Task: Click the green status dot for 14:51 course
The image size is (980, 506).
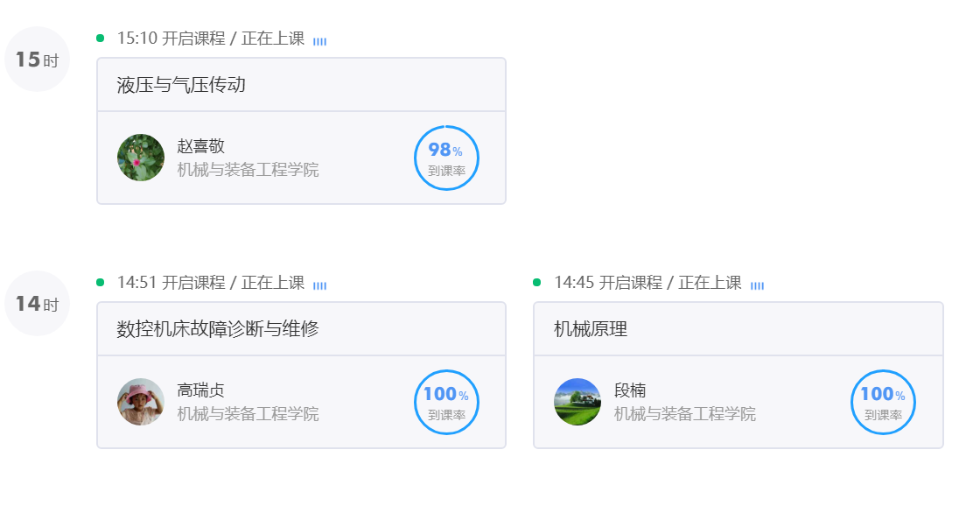Action: tap(100, 282)
